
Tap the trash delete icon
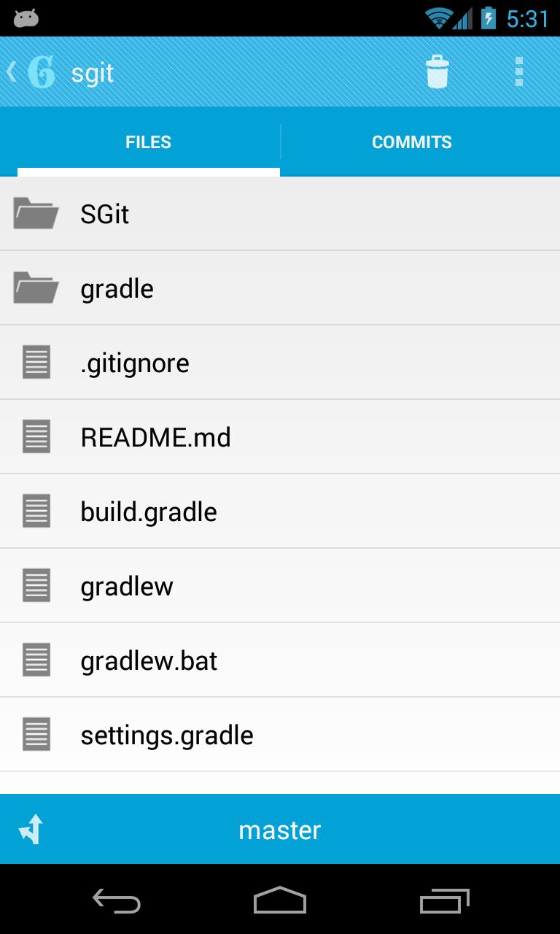(437, 72)
